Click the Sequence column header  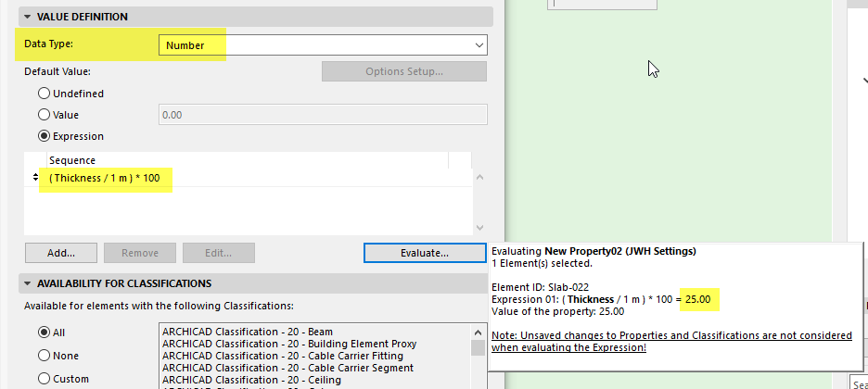(x=248, y=160)
